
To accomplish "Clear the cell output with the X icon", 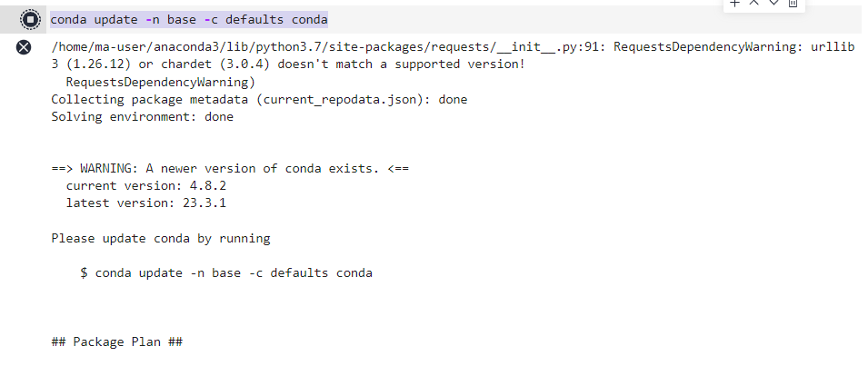I will 25,47.
